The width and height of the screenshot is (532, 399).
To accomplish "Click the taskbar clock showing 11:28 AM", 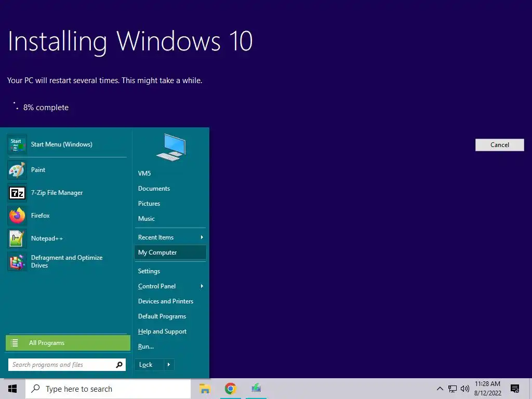I will click(487, 384).
